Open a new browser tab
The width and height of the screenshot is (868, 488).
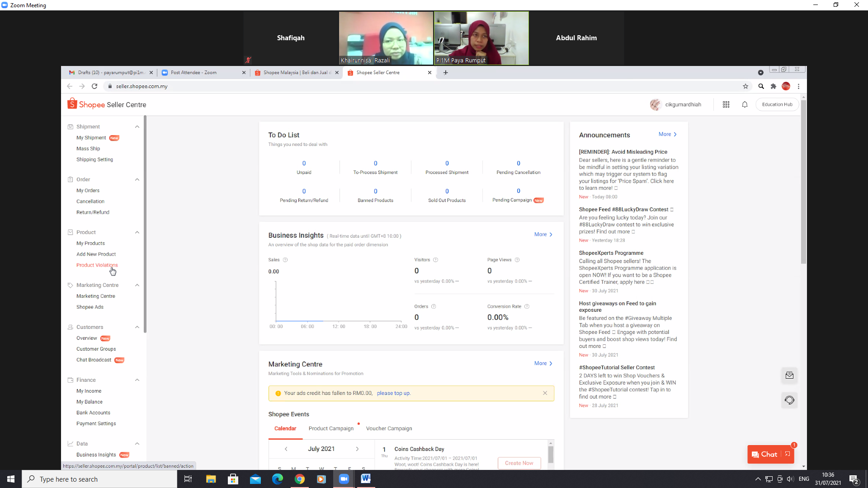(446, 72)
